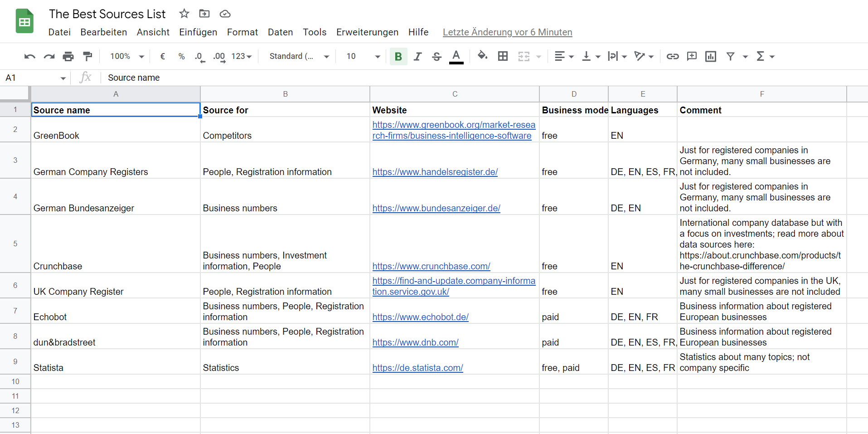Image resolution: width=868 pixels, height=434 pixels.
Task: Toggle italic formatting button
Action: (417, 56)
